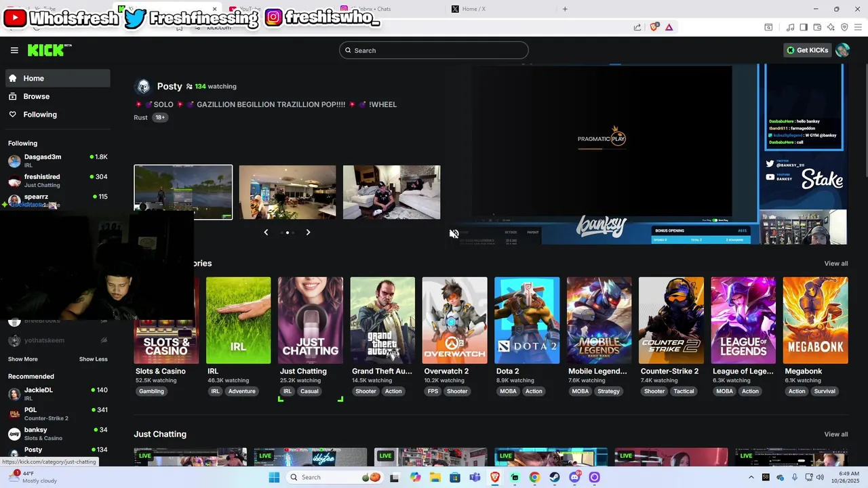
Task: Select the third featured stream thumbnail
Action: (x=392, y=192)
